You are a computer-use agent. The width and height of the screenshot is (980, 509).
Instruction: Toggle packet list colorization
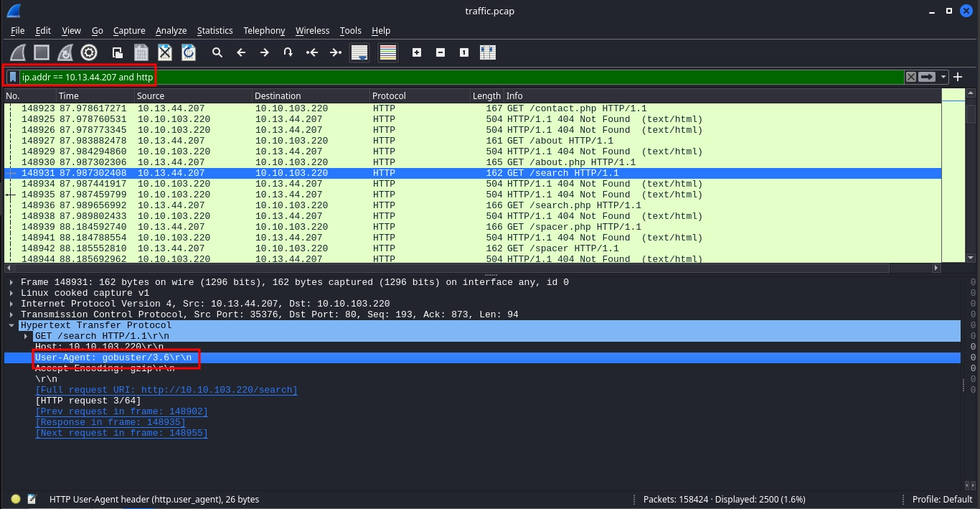point(387,52)
